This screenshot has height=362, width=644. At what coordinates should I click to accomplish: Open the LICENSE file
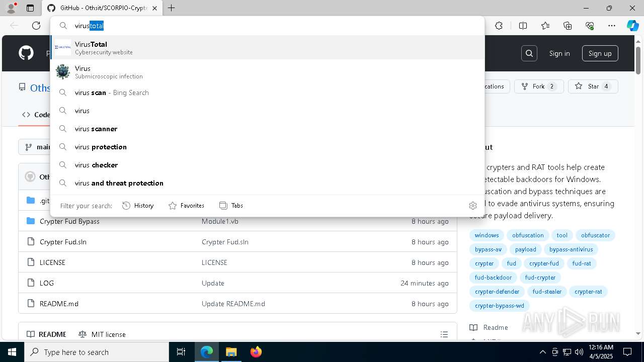(x=52, y=262)
